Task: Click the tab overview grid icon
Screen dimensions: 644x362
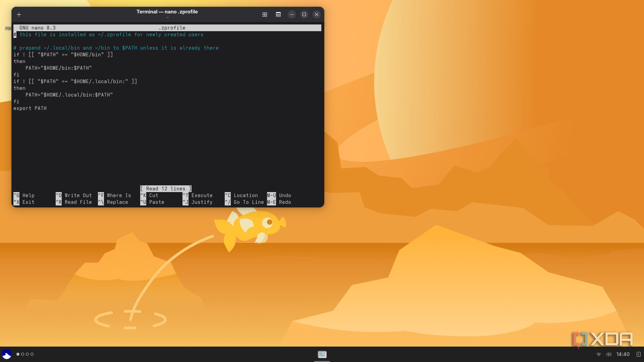Action: tap(265, 14)
